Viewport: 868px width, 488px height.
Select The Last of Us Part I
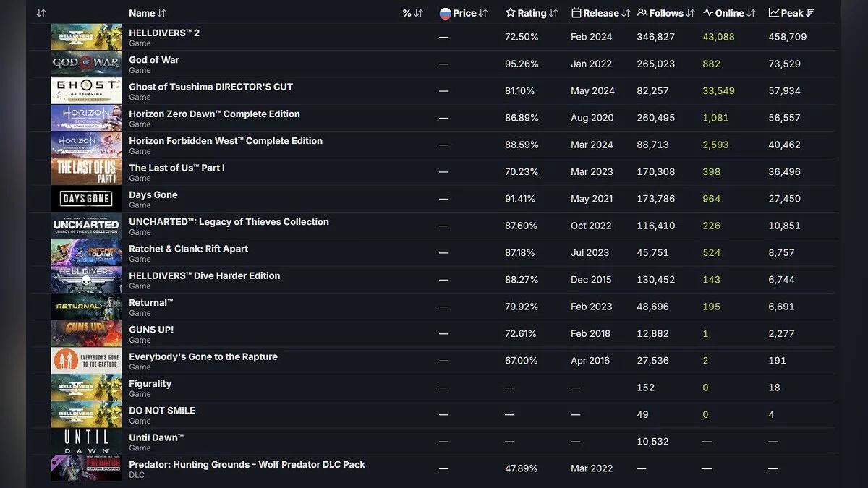click(176, 168)
